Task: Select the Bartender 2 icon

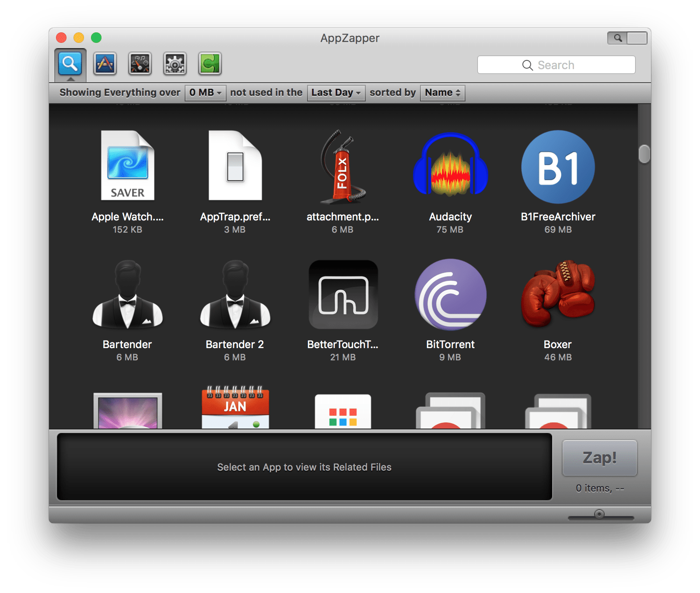Action: point(235,294)
